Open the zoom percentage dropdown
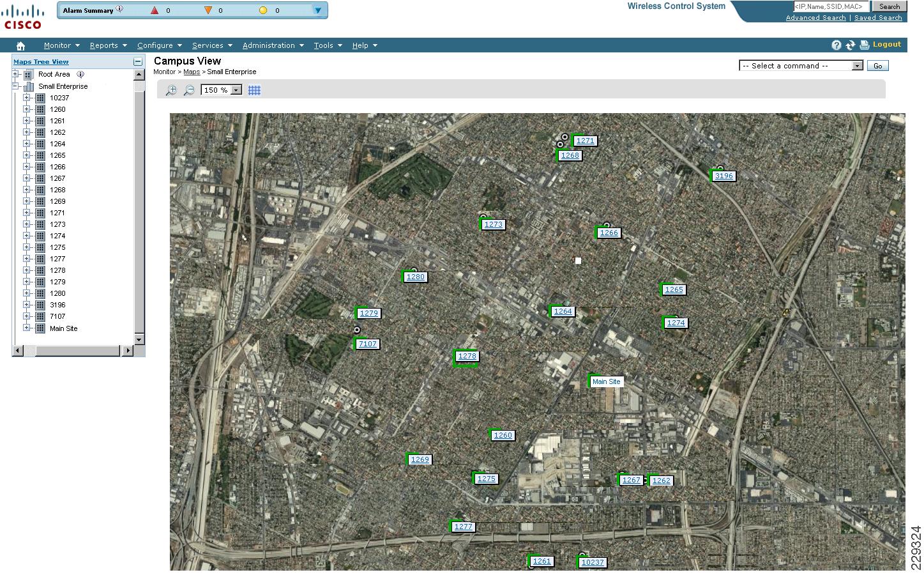Viewport: 924px width, 577px height. [x=236, y=90]
